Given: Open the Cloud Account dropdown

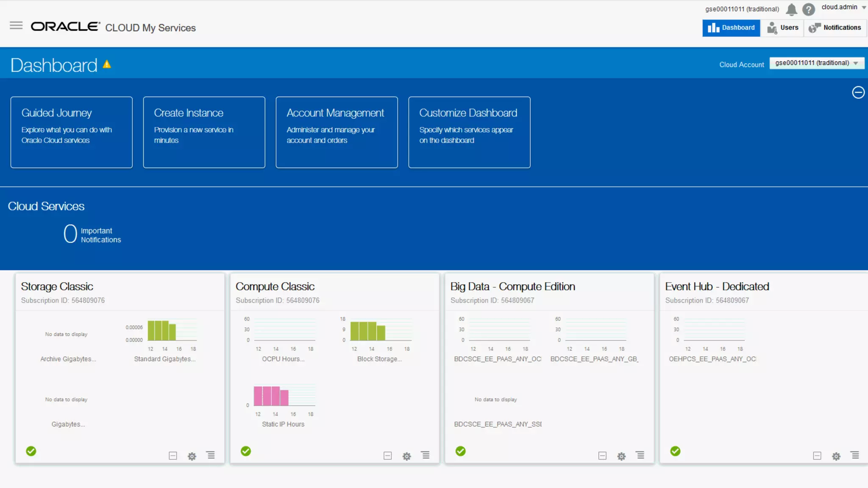Looking at the screenshot, I should (x=816, y=63).
